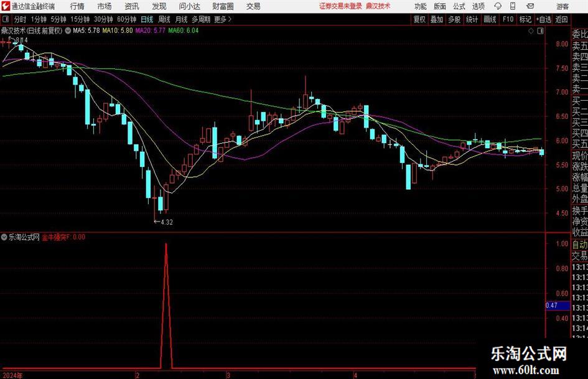The image size is (588, 379).
Task: Click the 复权 toolbar button
Action: pyautogui.click(x=419, y=19)
